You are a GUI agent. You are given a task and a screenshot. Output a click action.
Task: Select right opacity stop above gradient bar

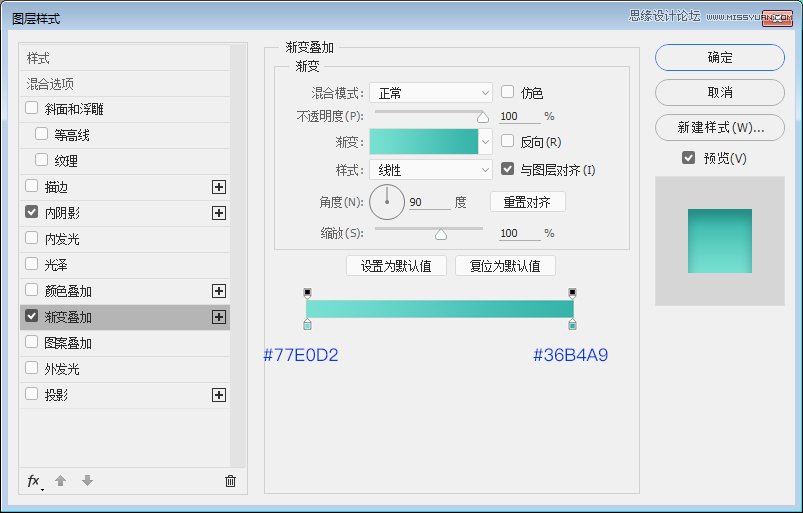(573, 293)
